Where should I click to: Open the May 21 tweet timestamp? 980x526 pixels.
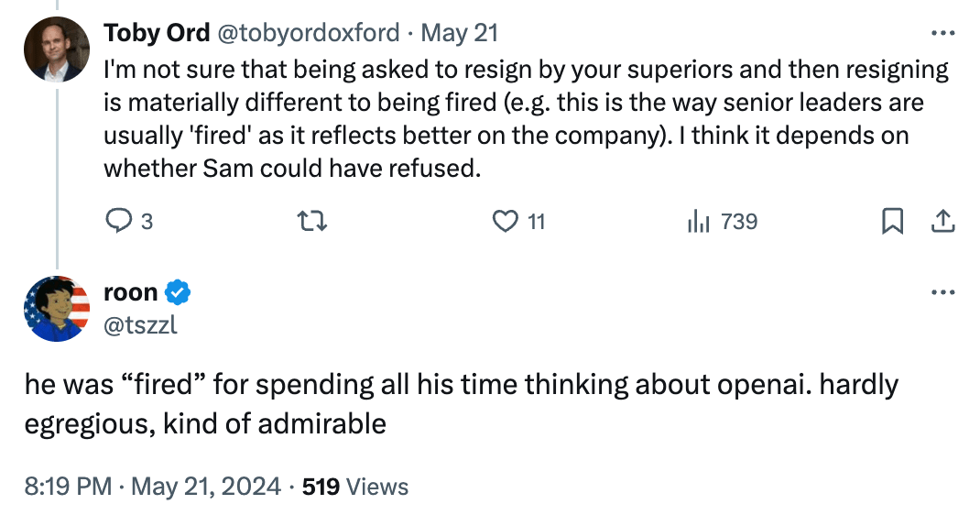[x=460, y=33]
